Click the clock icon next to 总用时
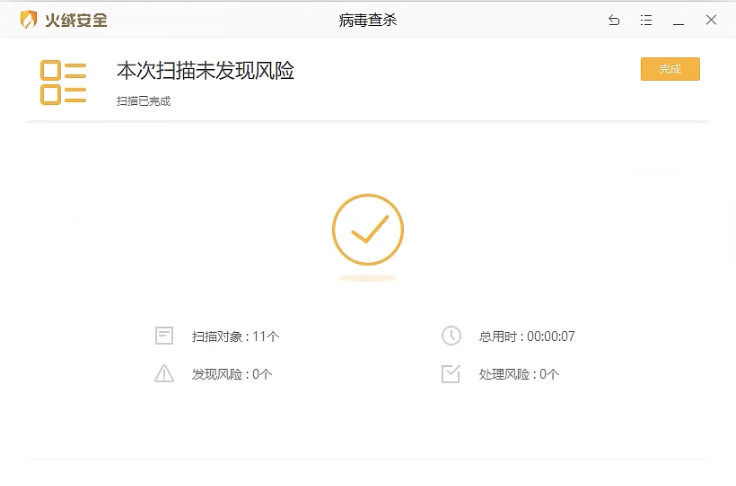736x486 pixels. point(451,336)
